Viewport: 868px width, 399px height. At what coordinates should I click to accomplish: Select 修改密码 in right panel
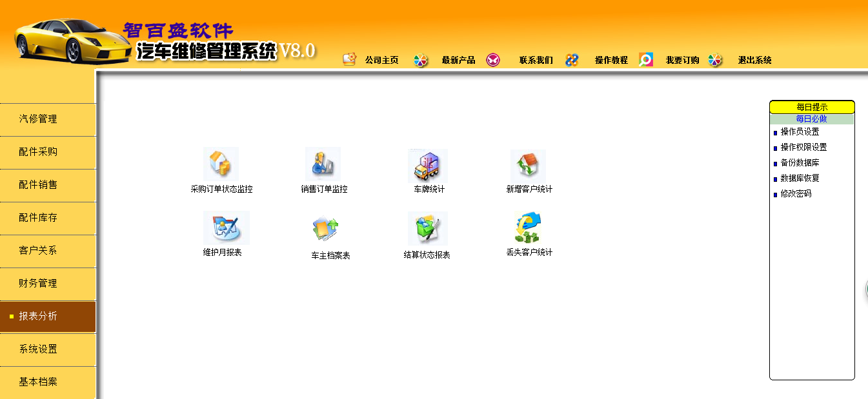[x=796, y=194]
